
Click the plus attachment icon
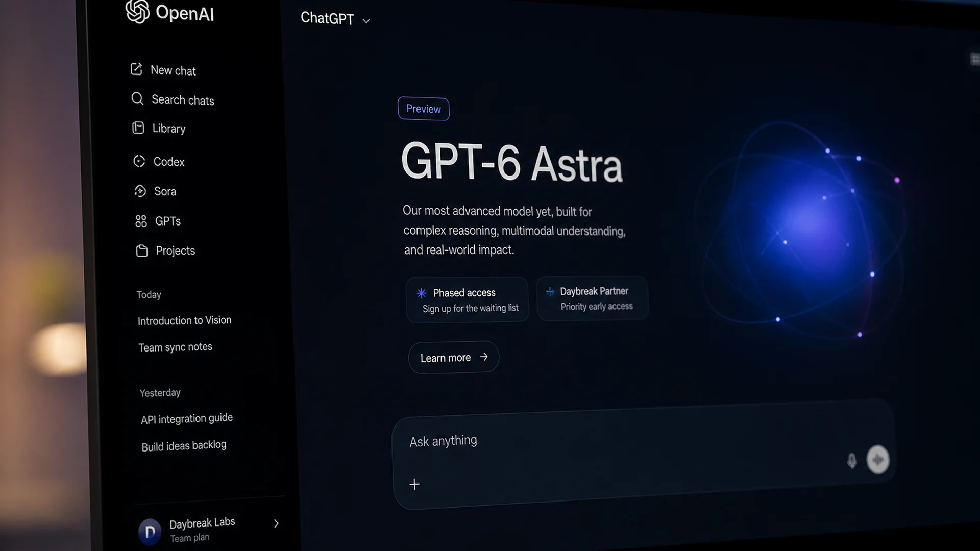pyautogui.click(x=414, y=484)
